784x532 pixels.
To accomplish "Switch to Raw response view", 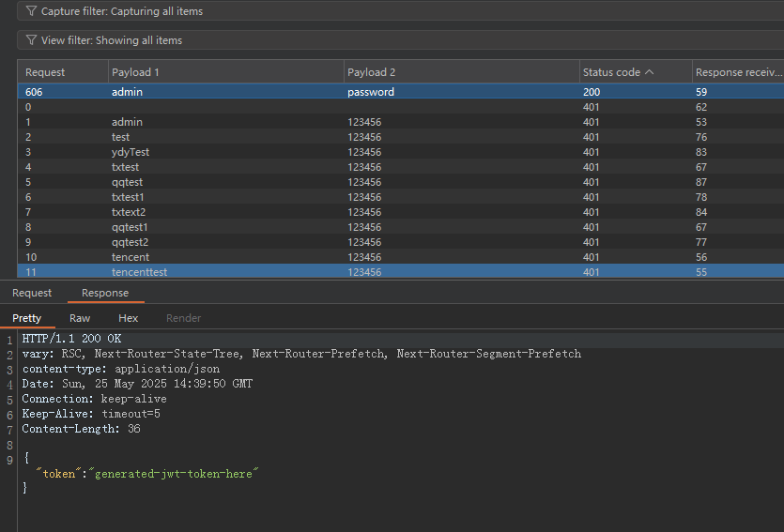I will tap(80, 318).
